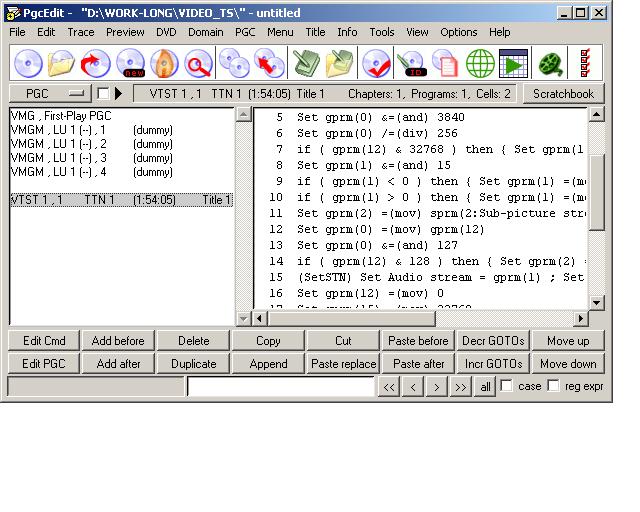Click the Edit PGC button
640x512 pixels.
coord(44,363)
